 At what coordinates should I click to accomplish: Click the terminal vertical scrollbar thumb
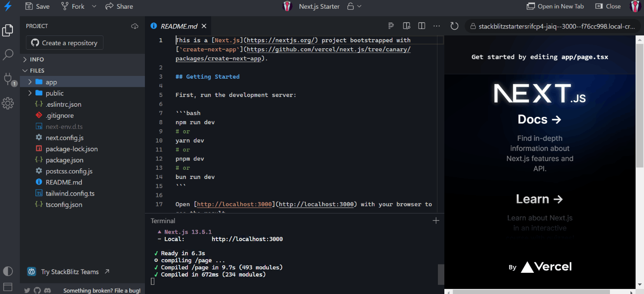click(441, 275)
